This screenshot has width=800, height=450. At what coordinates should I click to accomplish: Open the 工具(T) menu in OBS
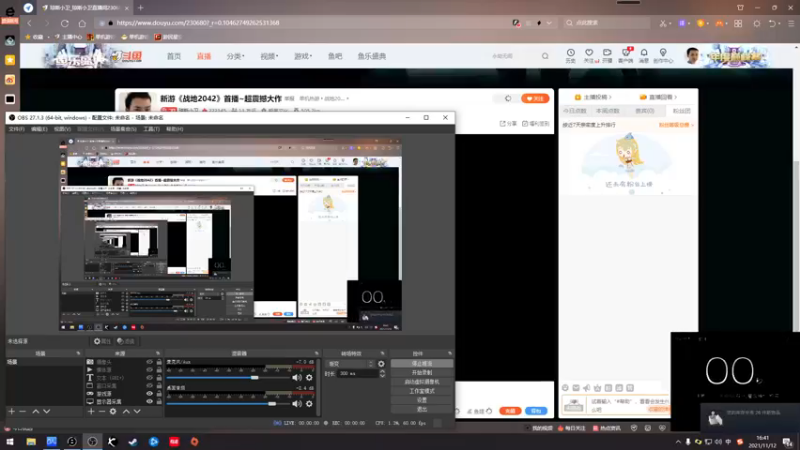(152, 129)
